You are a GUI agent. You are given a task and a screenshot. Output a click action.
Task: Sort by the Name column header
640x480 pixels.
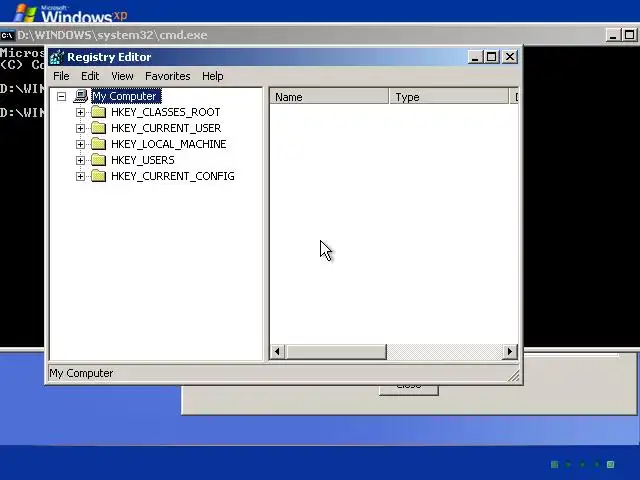pos(329,97)
